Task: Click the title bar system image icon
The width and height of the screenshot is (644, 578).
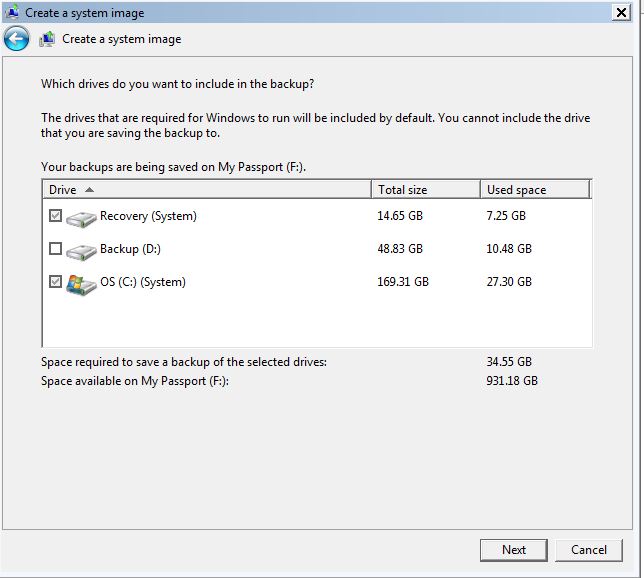Action: 12,12
